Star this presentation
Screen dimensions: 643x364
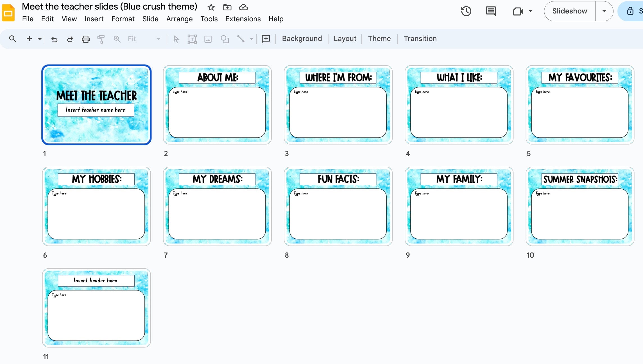pos(211,7)
